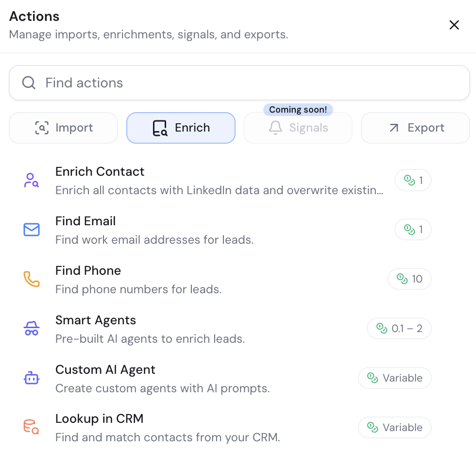
Task: Select the Enrich tab
Action: point(181,128)
